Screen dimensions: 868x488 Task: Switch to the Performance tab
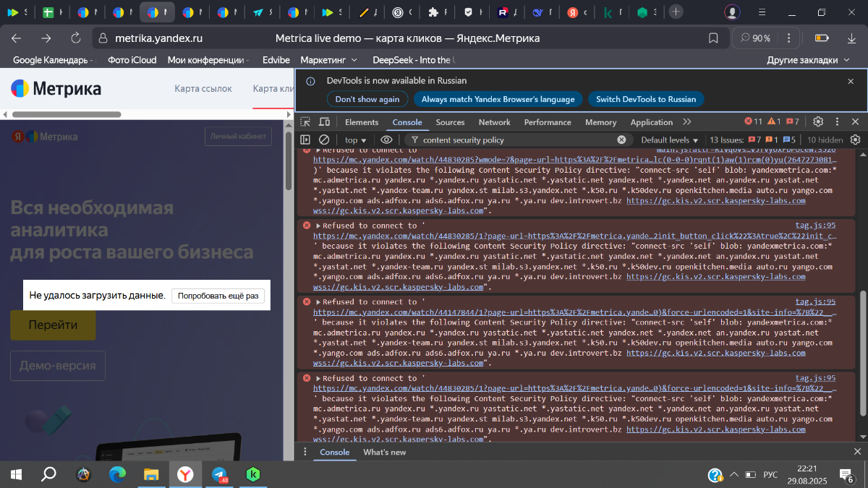click(x=548, y=122)
